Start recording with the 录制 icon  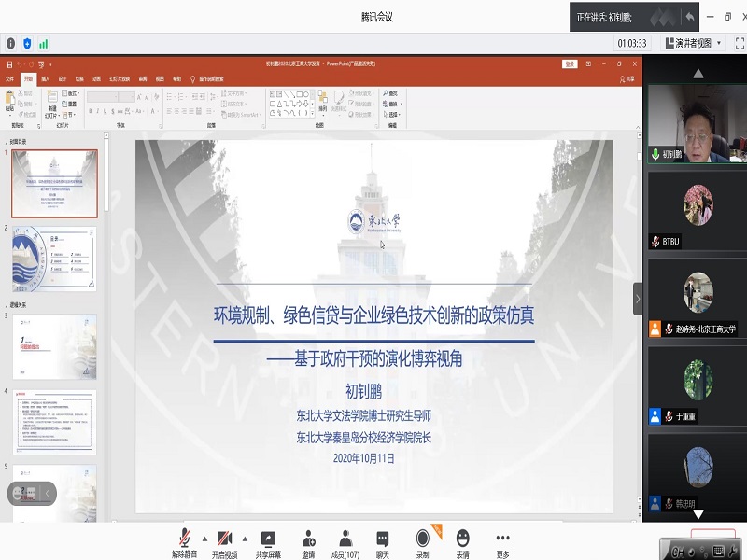tap(423, 538)
